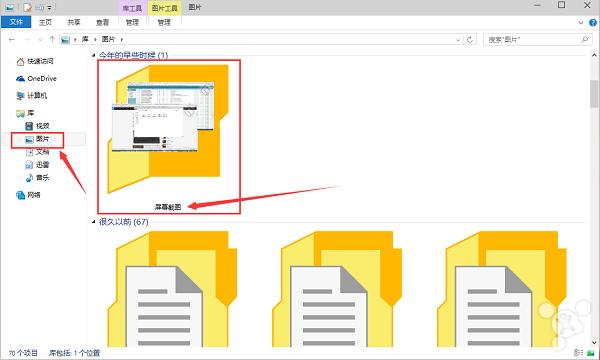Expand the ribbon with the chevron
This screenshot has width=600, height=360.
tap(581, 23)
